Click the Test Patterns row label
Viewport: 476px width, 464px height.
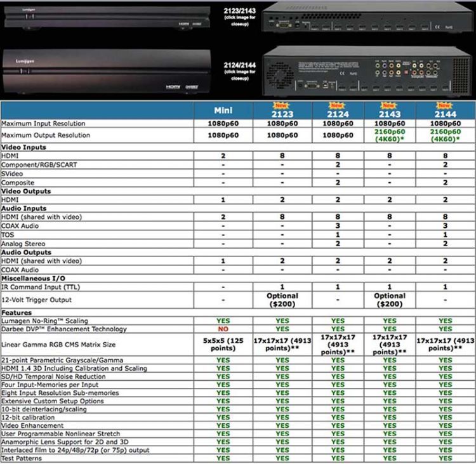click(22, 458)
